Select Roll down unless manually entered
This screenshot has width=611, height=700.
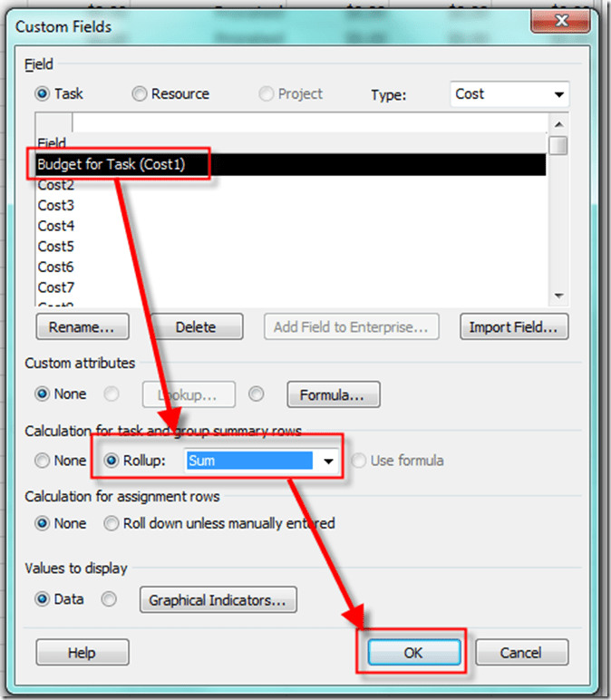coord(112,523)
